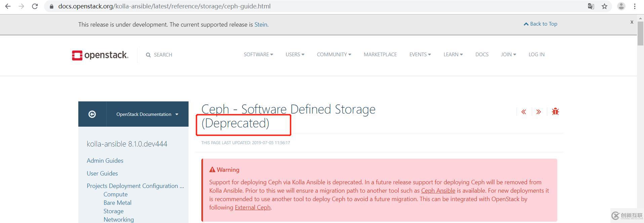The image size is (644, 223).
Task: Click Back to Top link
Action: pos(540,24)
